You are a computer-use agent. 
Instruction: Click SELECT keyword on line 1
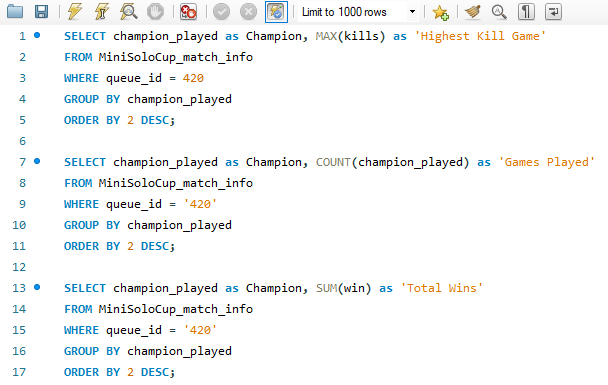click(x=85, y=36)
